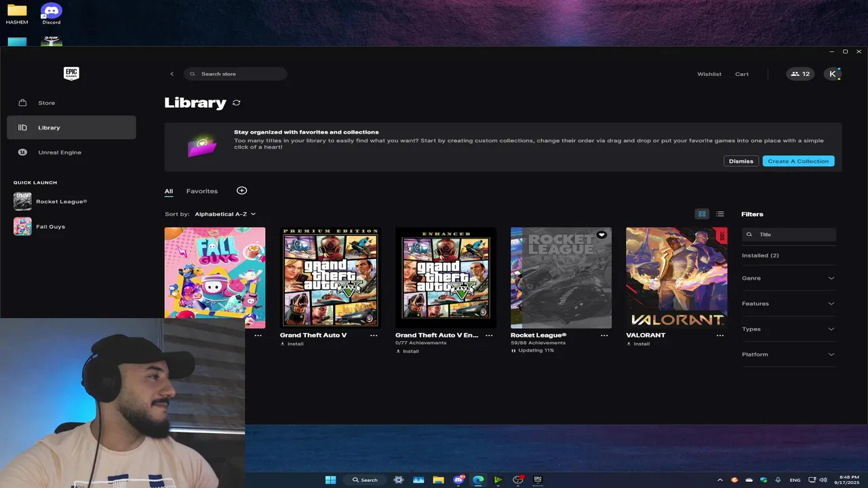Click the Search store field

pos(235,74)
